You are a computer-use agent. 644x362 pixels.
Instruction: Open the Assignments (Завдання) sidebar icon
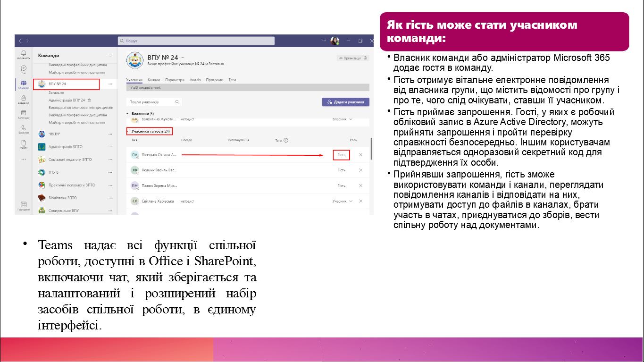[x=24, y=99]
